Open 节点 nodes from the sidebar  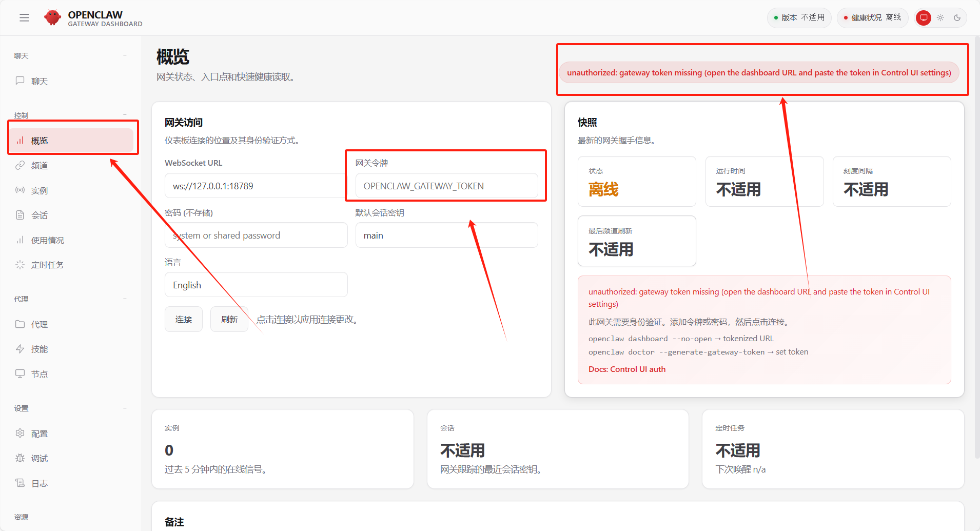pyautogui.click(x=21, y=373)
